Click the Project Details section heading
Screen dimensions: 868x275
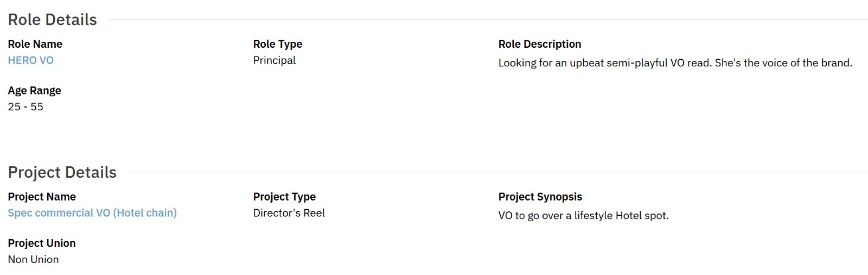(x=62, y=172)
